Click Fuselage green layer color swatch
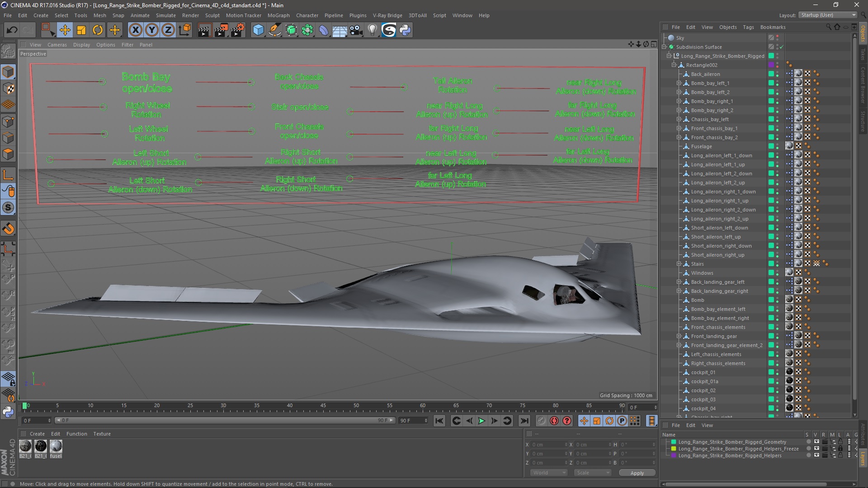This screenshot has width=868, height=488. (771, 146)
